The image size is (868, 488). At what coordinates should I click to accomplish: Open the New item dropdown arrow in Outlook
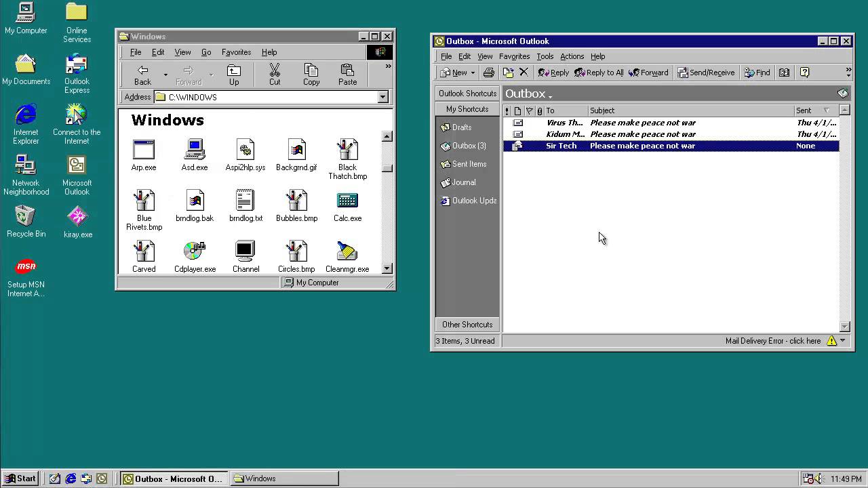(x=473, y=73)
